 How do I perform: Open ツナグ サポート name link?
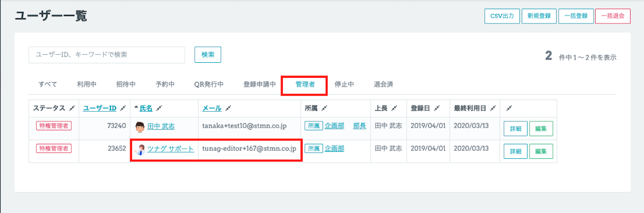tap(171, 149)
